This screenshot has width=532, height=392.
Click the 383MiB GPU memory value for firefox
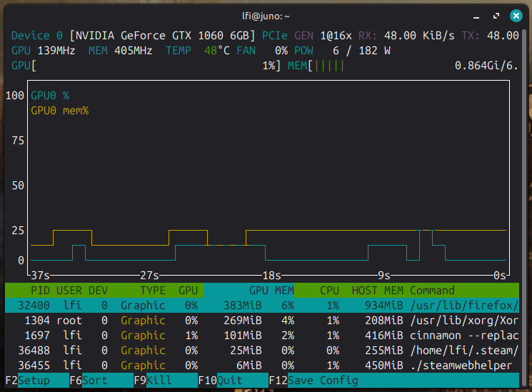coord(243,305)
